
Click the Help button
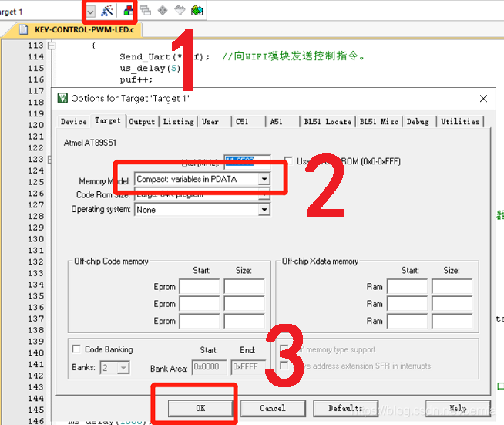(458, 408)
